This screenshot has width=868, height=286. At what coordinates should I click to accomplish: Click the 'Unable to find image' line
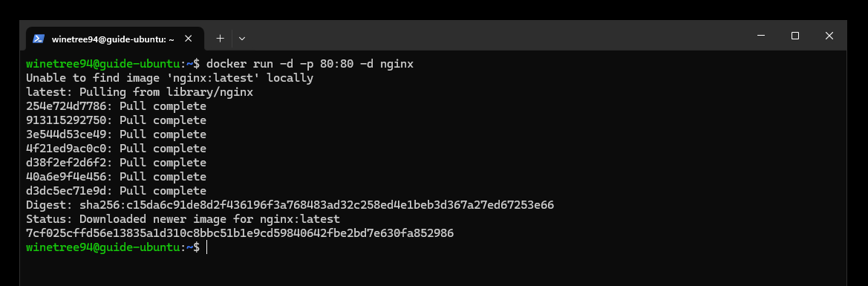[x=169, y=78]
